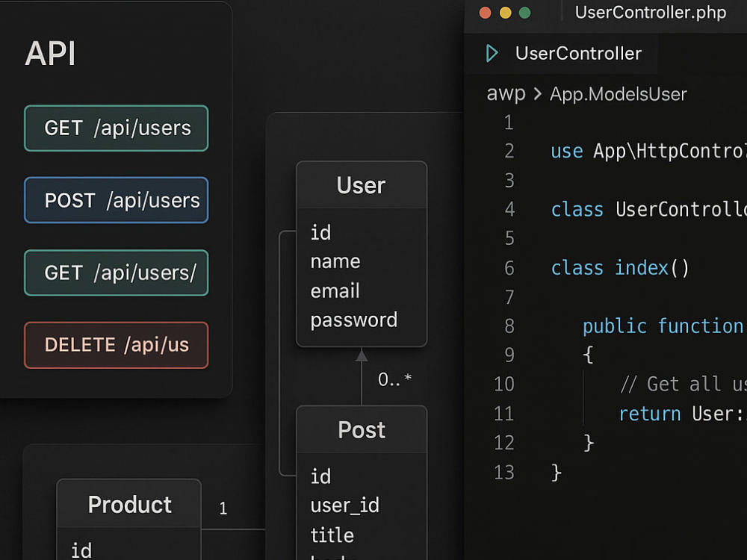Click the id field in Product entity
This screenshot has width=747, height=560.
tap(81, 550)
